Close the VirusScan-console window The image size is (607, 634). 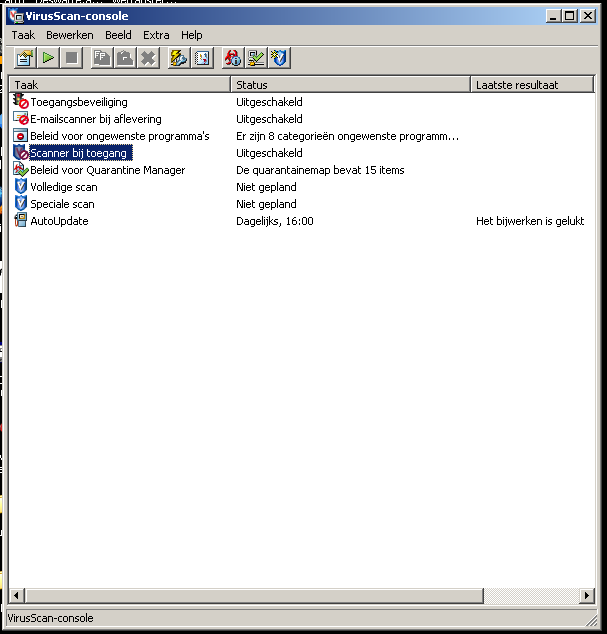click(588, 16)
